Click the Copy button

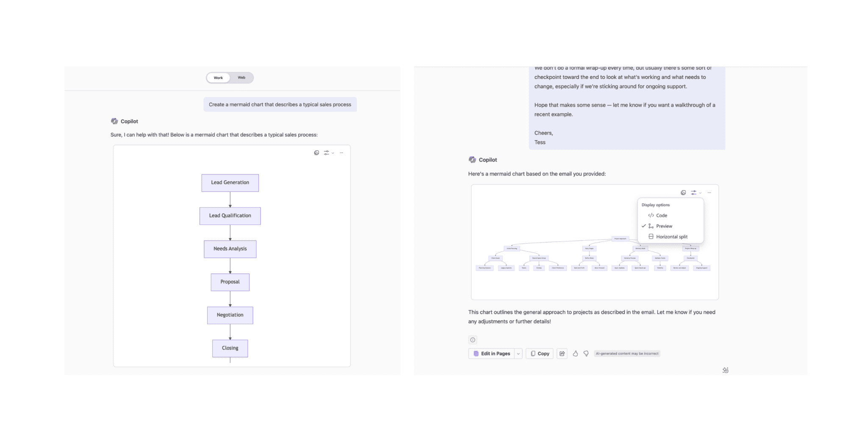(540, 354)
